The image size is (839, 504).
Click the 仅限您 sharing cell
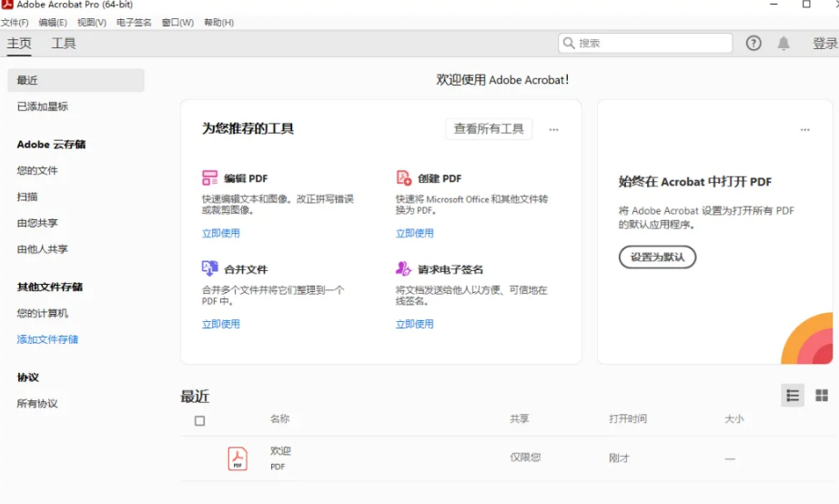[x=525, y=458]
